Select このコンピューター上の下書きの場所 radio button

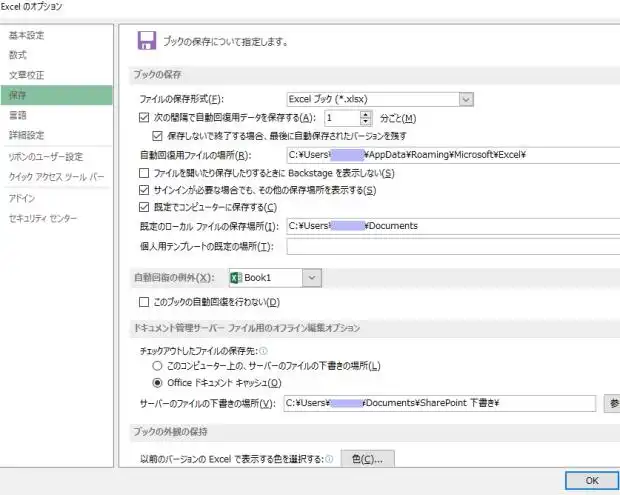click(157, 367)
